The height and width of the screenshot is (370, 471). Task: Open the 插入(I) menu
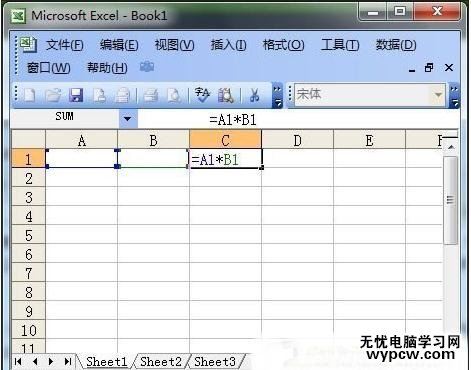pos(229,45)
